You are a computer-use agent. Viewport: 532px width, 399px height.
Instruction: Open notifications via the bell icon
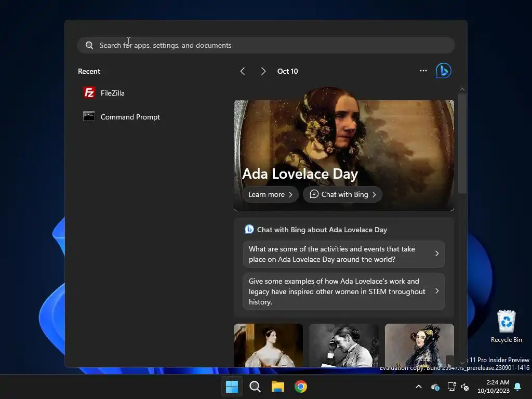[518, 387]
